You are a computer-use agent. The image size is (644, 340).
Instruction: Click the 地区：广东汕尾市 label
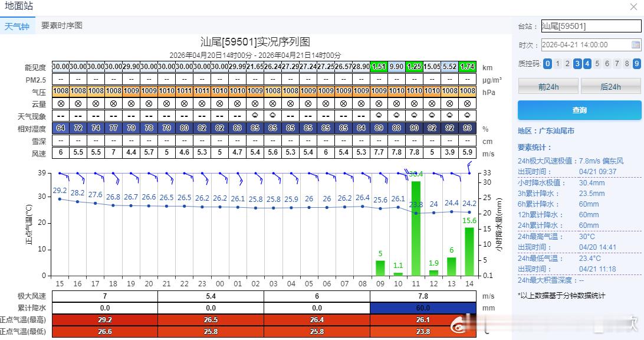(546, 130)
